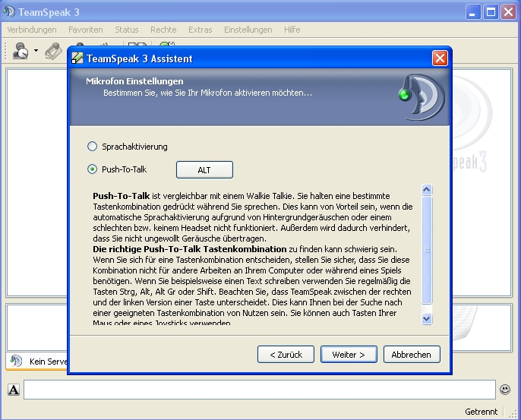The height and width of the screenshot is (420, 521).
Task: Open the Einstellungen menu
Action: tap(248, 30)
